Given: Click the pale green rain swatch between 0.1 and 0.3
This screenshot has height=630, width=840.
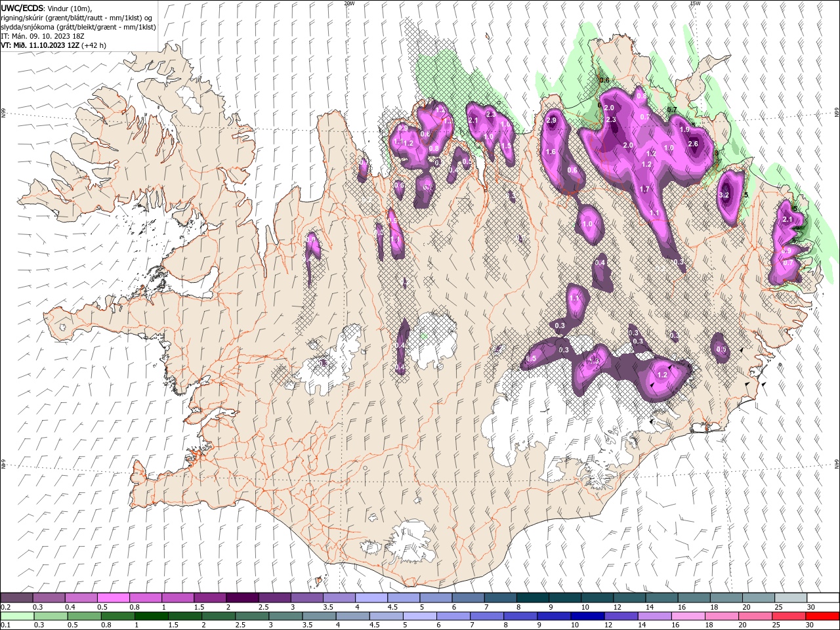Looking at the screenshot, I should (16, 616).
